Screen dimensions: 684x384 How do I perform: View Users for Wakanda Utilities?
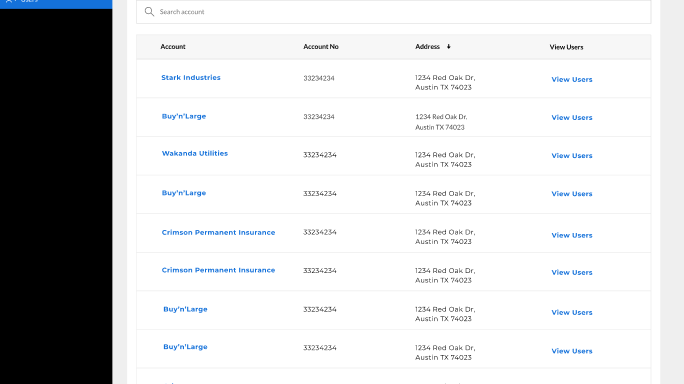(x=571, y=156)
